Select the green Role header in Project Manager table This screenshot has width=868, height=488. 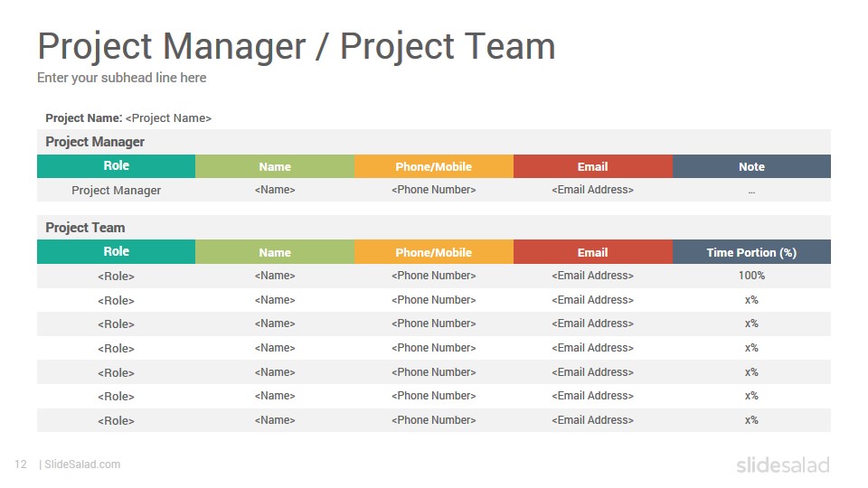[x=117, y=166]
